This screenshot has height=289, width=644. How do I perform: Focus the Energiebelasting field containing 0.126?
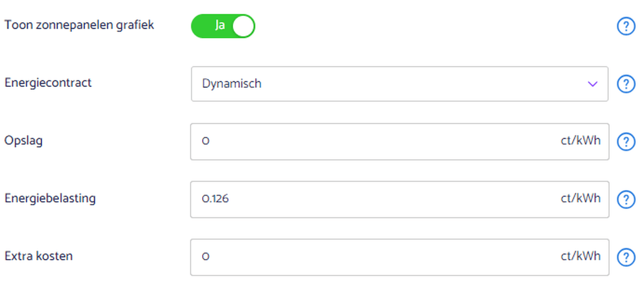pos(376,199)
